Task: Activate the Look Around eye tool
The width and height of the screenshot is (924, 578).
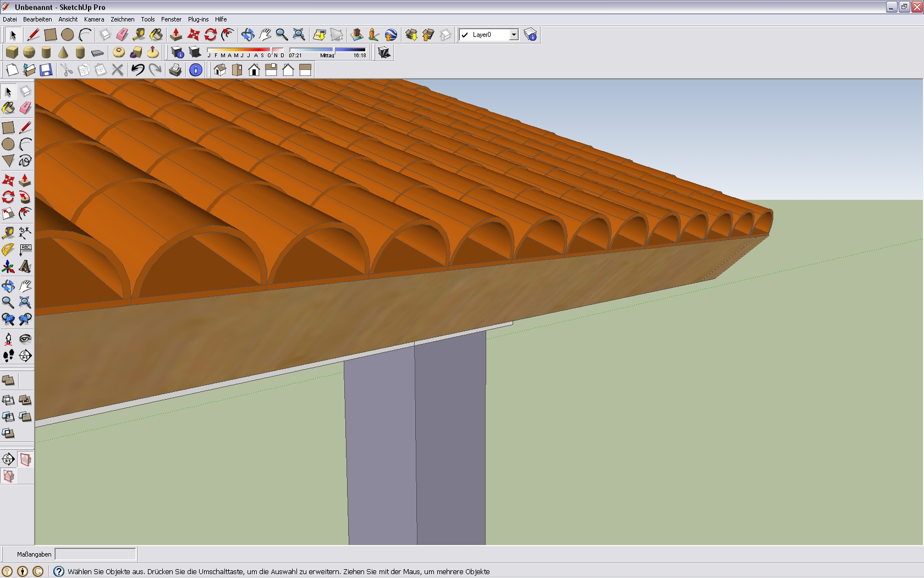Action: [x=25, y=339]
